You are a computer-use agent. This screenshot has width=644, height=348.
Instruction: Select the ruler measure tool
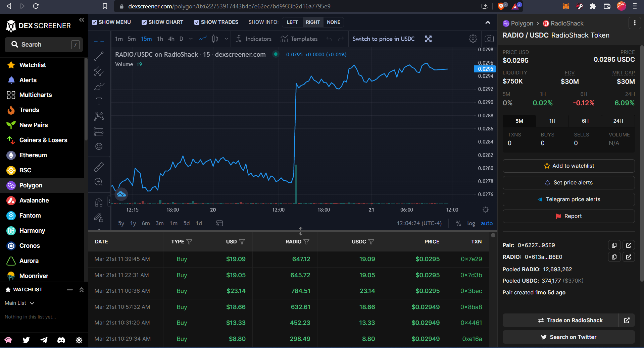tap(99, 167)
